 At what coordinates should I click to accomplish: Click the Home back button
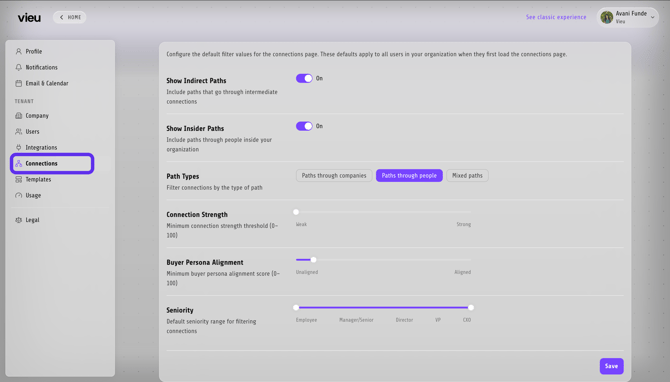tap(70, 18)
